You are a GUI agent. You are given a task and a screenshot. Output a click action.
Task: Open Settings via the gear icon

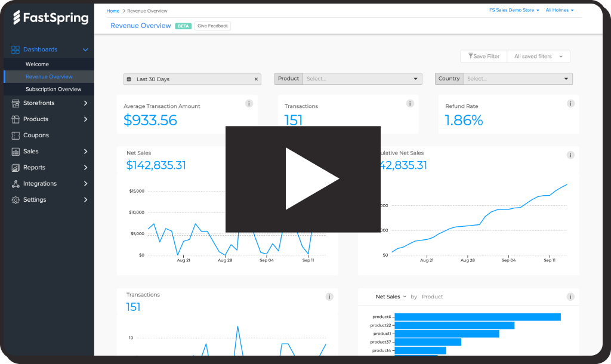point(14,199)
